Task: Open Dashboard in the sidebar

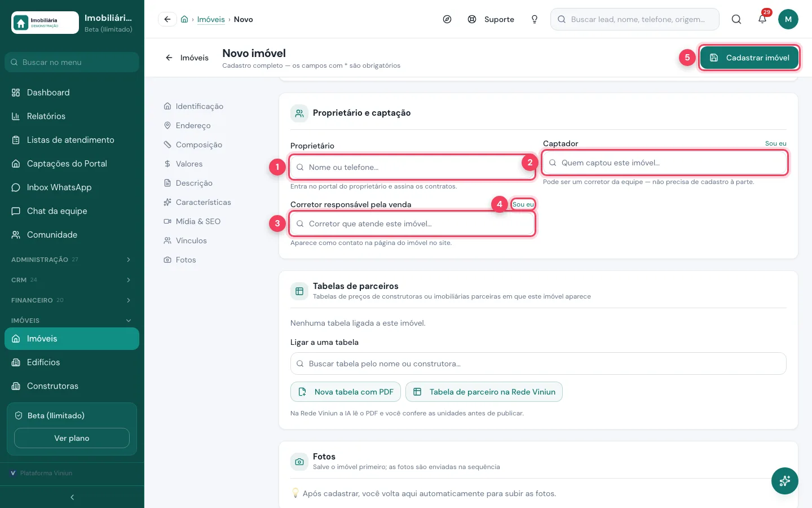Action: [72, 93]
